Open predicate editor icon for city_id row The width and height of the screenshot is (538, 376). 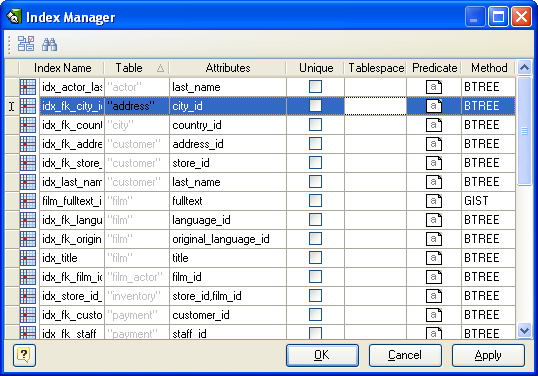[434, 106]
